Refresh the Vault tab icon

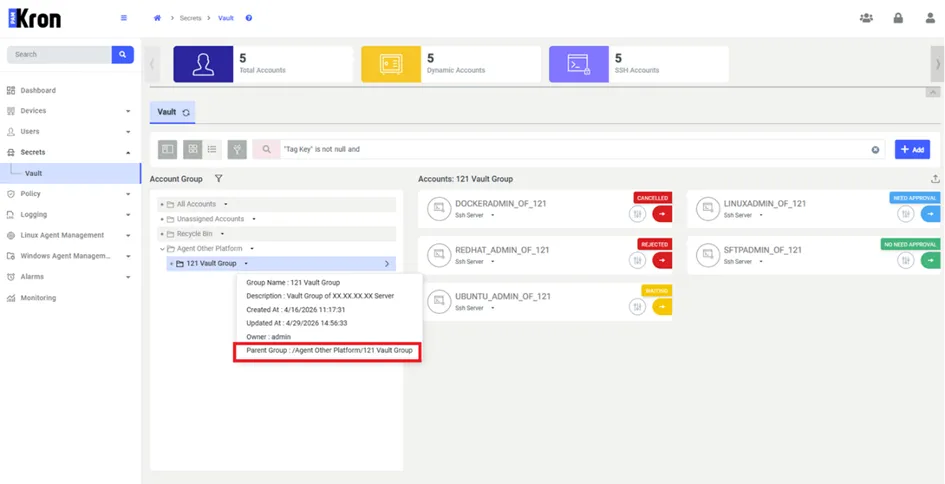click(x=186, y=113)
